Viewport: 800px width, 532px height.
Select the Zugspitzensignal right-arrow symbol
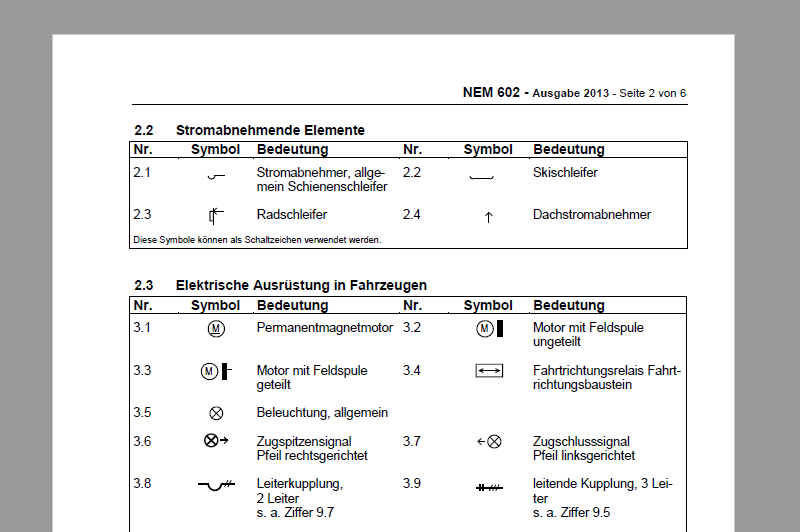pyautogui.click(x=216, y=441)
